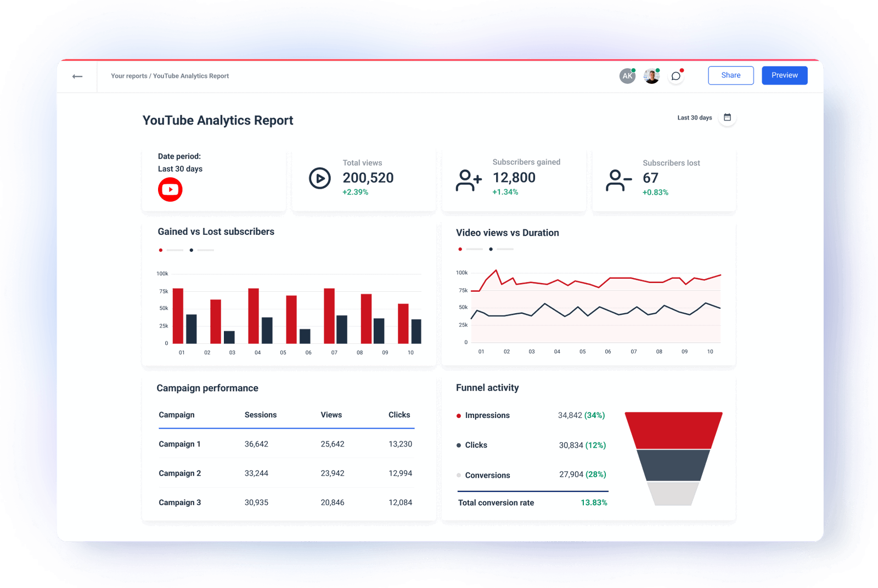
Task: Click the Preview button
Action: coord(784,75)
